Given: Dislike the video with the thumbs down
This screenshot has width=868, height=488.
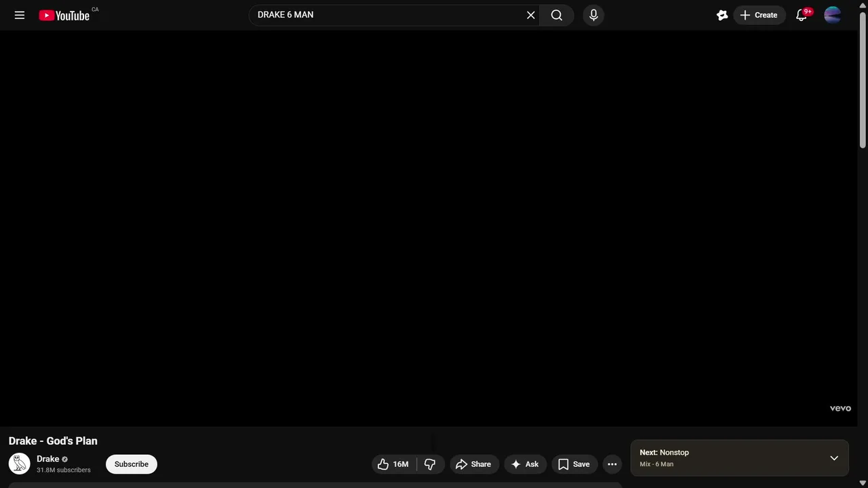Looking at the screenshot, I should tap(430, 464).
